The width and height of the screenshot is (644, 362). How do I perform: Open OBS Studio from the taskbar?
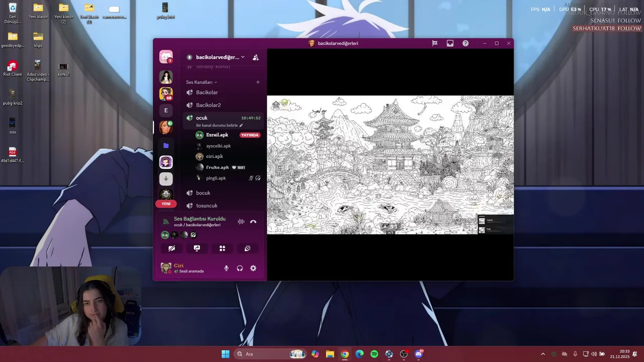click(x=404, y=354)
